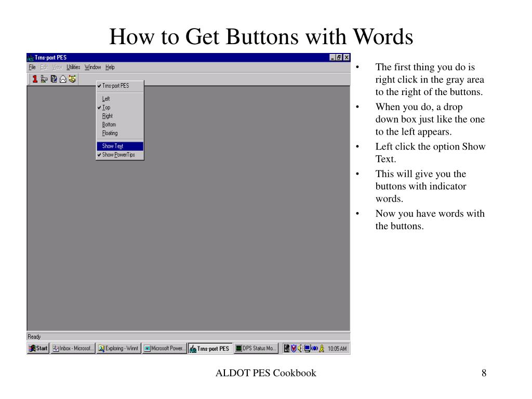Click the Windows Start button
Image resolution: width=532 pixels, height=399 pixels.
(38, 349)
